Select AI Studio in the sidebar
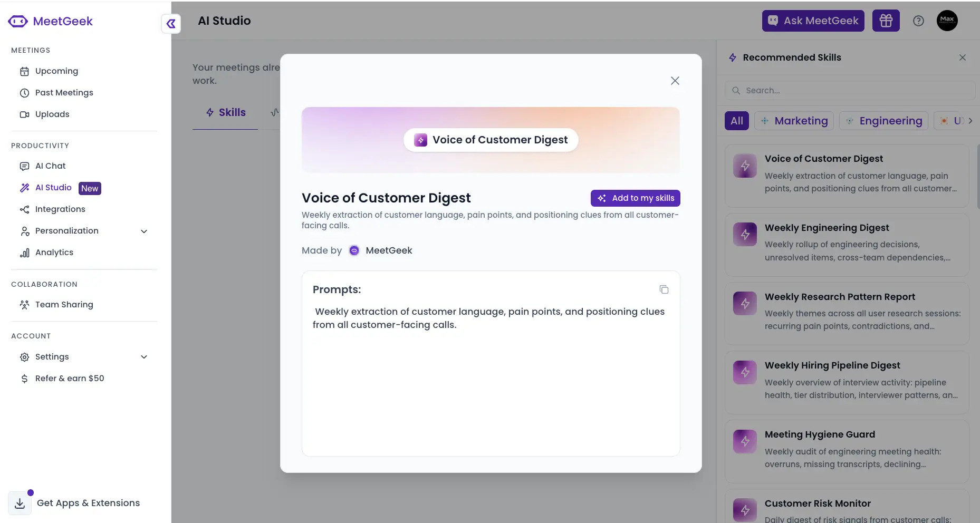980x523 pixels. [x=53, y=188]
